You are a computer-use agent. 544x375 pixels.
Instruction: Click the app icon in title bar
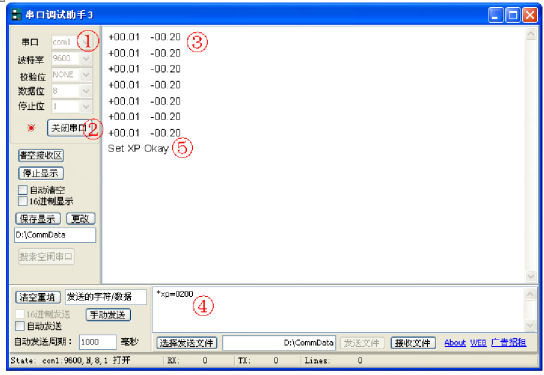[x=16, y=15]
